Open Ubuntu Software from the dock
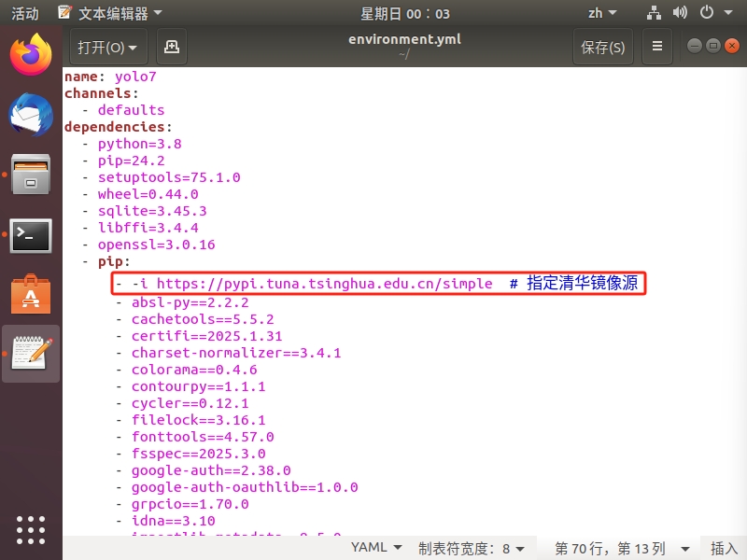The image size is (747, 560). (30, 295)
